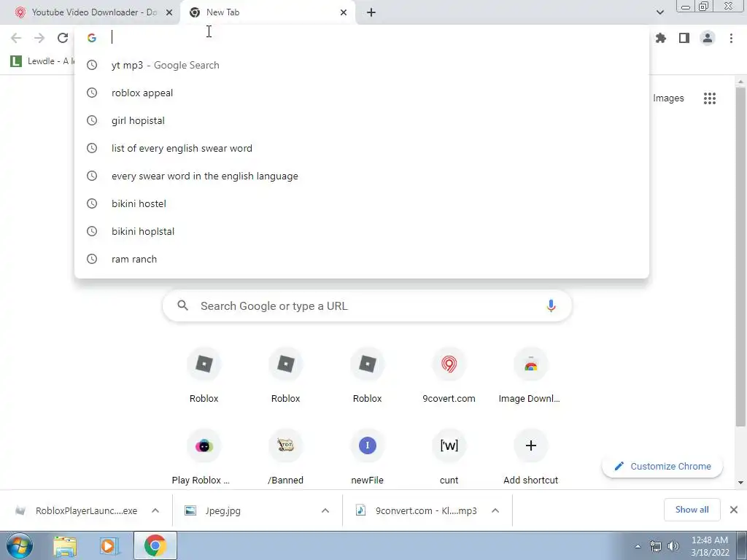Open the [w] shortcut tile
Image resolution: width=747 pixels, height=560 pixels.
(x=449, y=459)
